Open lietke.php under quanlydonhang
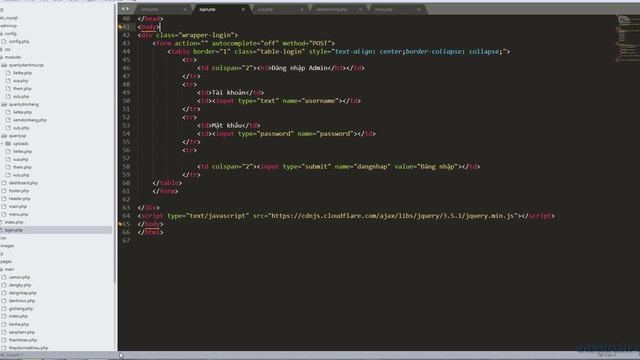Image resolution: width=640 pixels, height=360 pixels. (22, 112)
